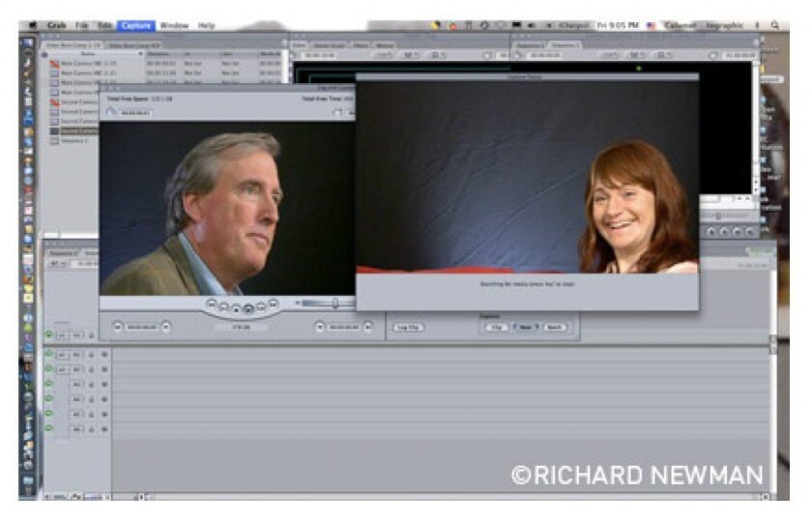The width and height of the screenshot is (812, 523).
Task: Click the Log Clip button
Action: (409, 328)
